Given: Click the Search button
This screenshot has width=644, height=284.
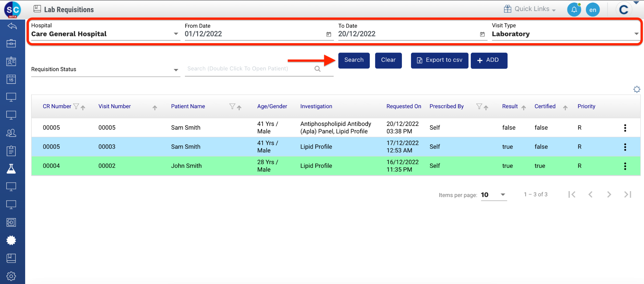Looking at the screenshot, I should click(354, 60).
